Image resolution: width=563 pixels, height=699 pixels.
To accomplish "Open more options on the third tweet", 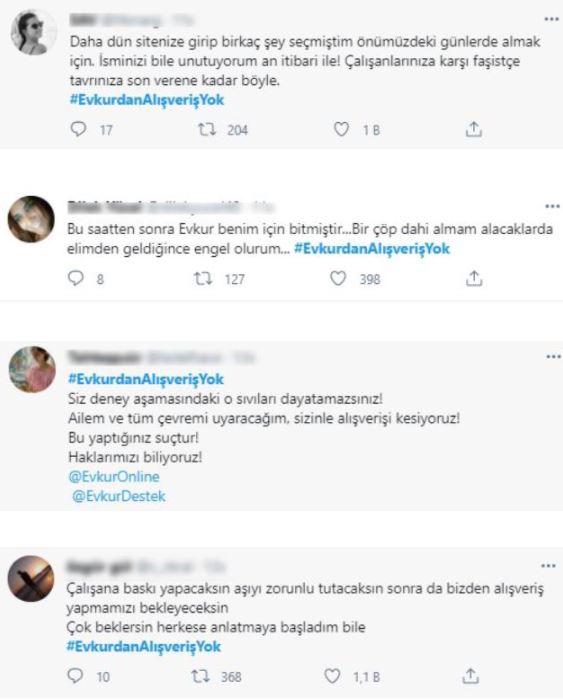I will point(553,357).
